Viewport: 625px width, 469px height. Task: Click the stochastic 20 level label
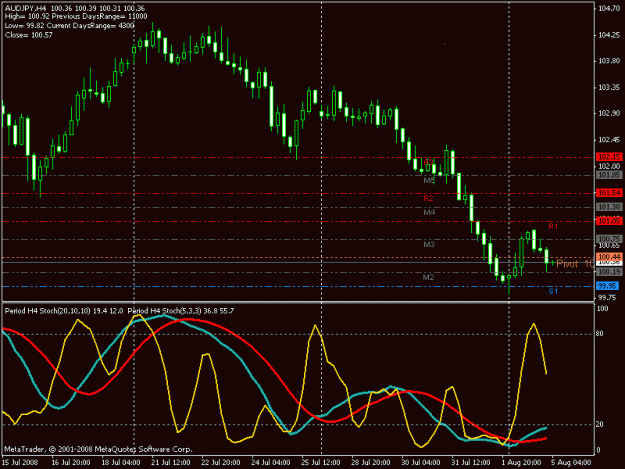pyautogui.click(x=600, y=425)
